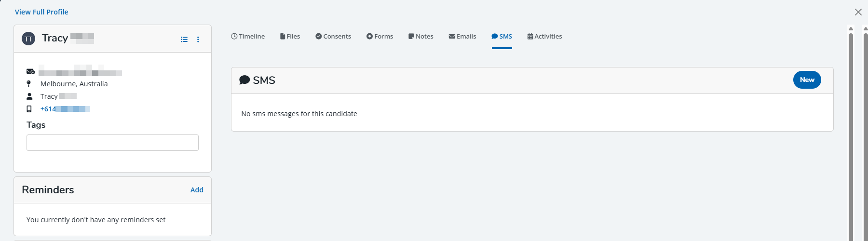
Task: Click the location pin icon
Action: [29, 84]
